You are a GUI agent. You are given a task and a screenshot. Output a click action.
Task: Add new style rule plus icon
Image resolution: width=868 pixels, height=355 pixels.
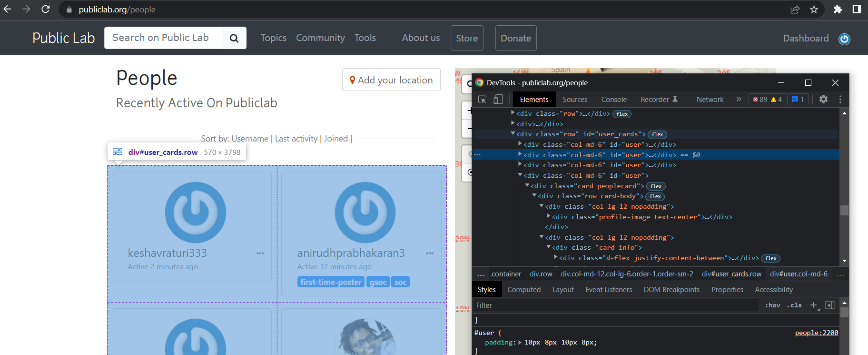(x=814, y=305)
